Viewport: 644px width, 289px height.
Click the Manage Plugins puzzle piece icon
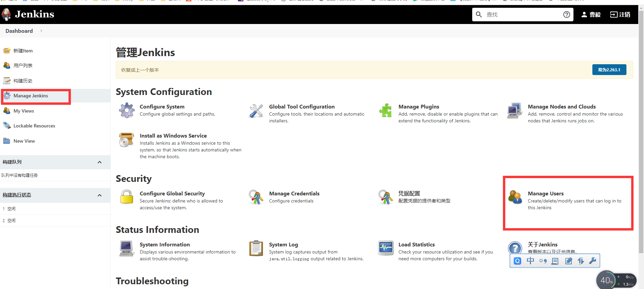(385, 111)
